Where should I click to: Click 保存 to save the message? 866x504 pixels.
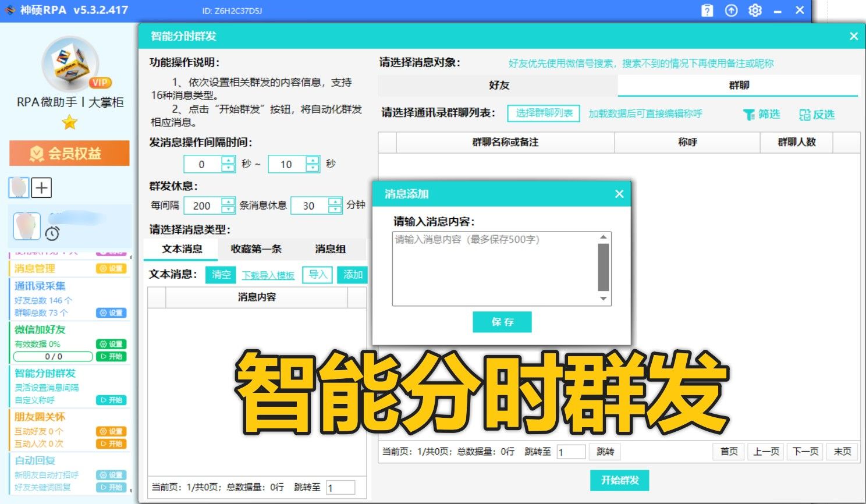coord(502,322)
